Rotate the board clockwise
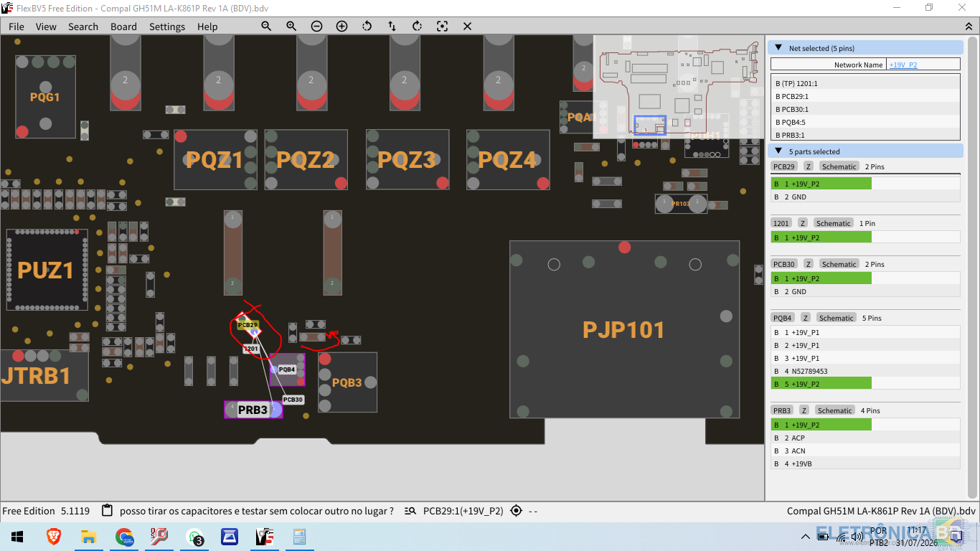The width and height of the screenshot is (980, 551). click(417, 26)
